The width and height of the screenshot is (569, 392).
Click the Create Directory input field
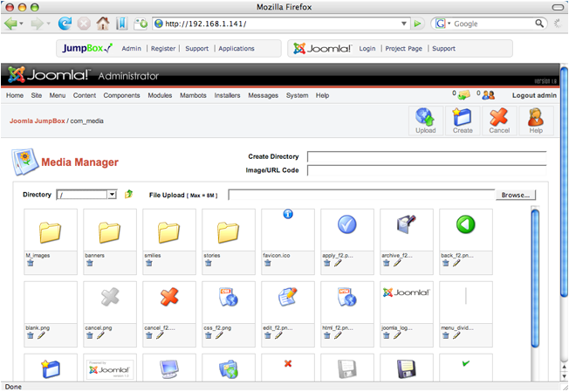pyautogui.click(x=427, y=157)
